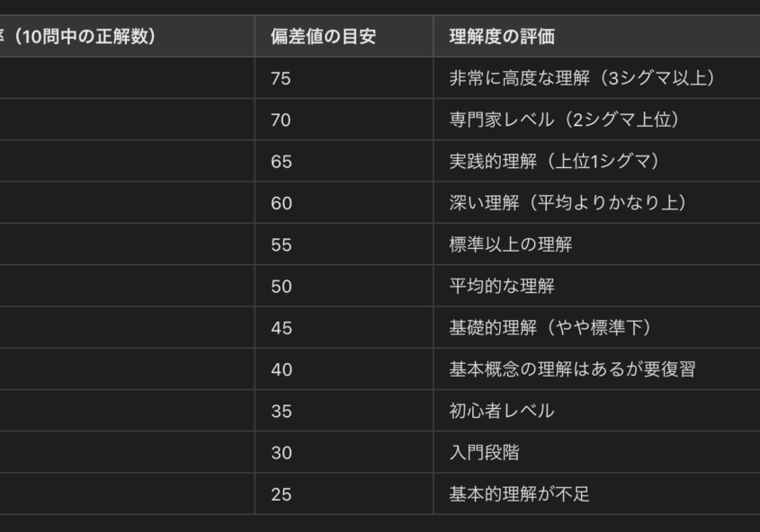Click the 基本概念の理解はあるが要復習 cell
The width and height of the screenshot is (760, 532).
[572, 369]
